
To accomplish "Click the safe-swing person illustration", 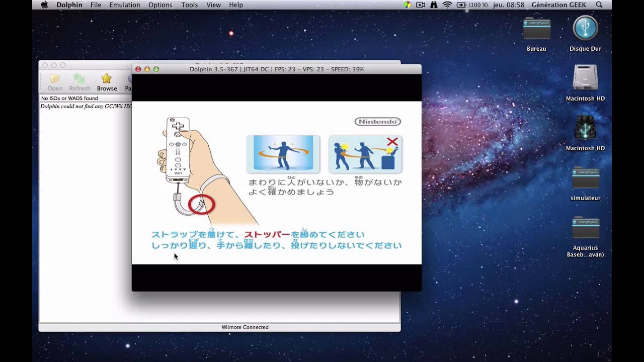I will (x=283, y=154).
